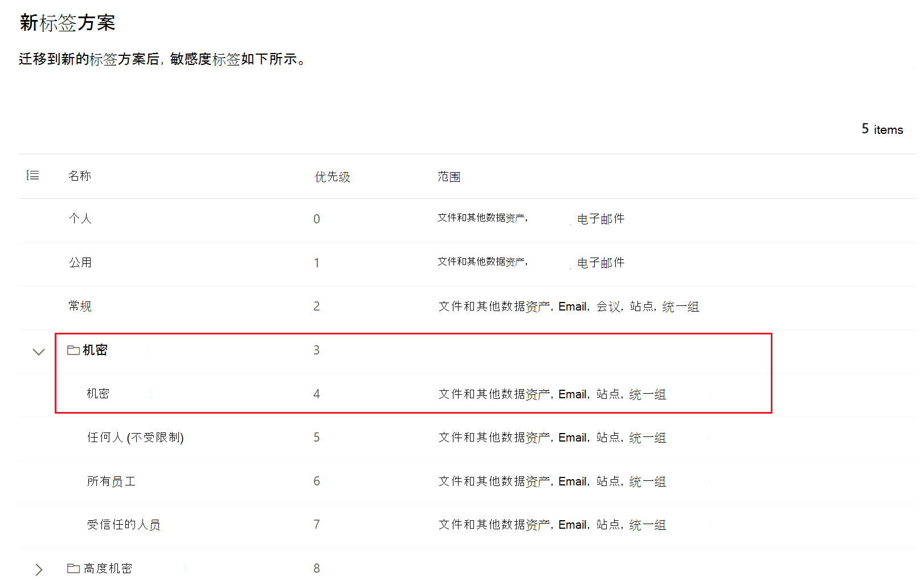Collapse the 机密 label group
Screen dimensions: 924x588
click(38, 352)
